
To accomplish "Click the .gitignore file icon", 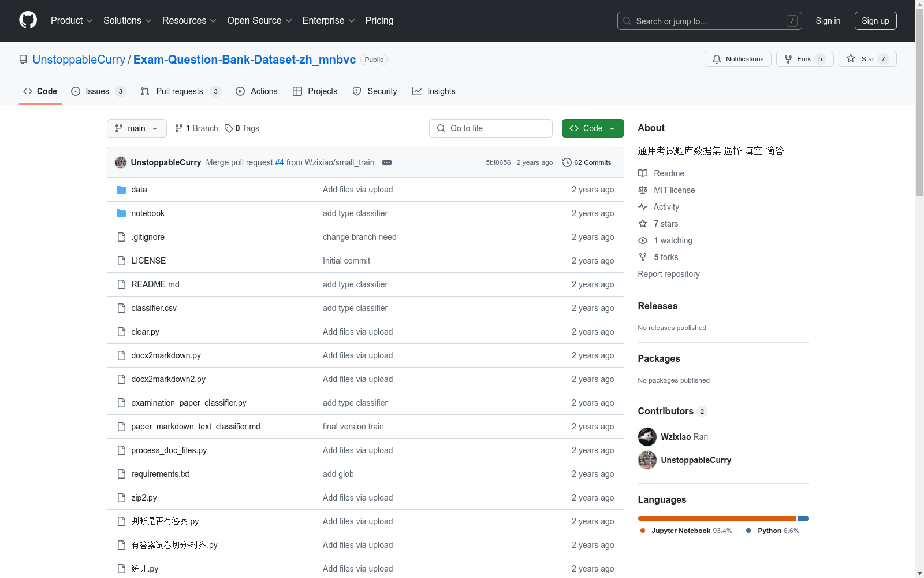I will (x=121, y=237).
